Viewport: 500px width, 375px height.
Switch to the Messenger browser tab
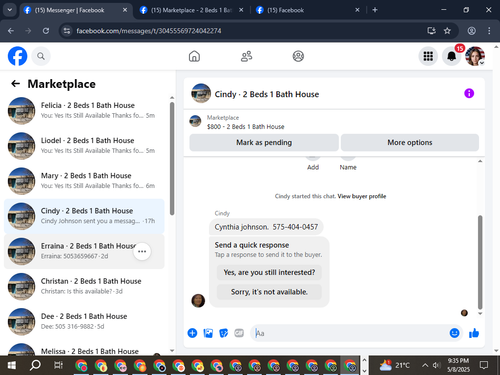[76, 10]
